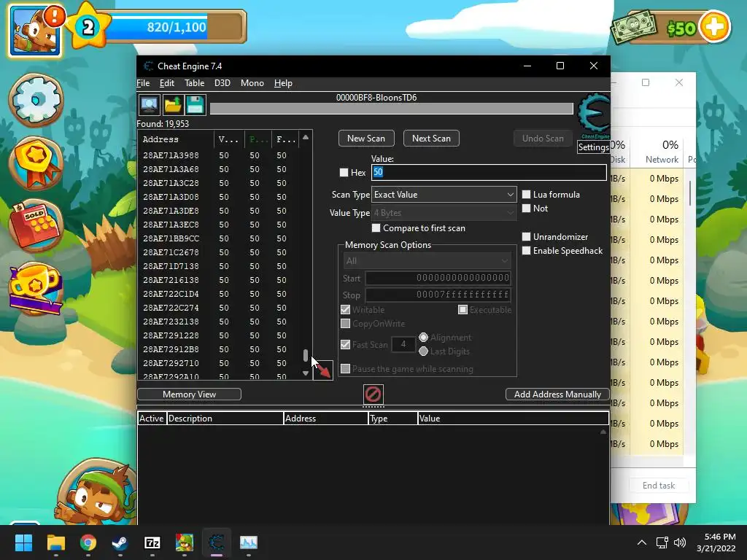Screen dimensions: 747x560
Task: Open a cheat table folder icon
Action: point(172,105)
